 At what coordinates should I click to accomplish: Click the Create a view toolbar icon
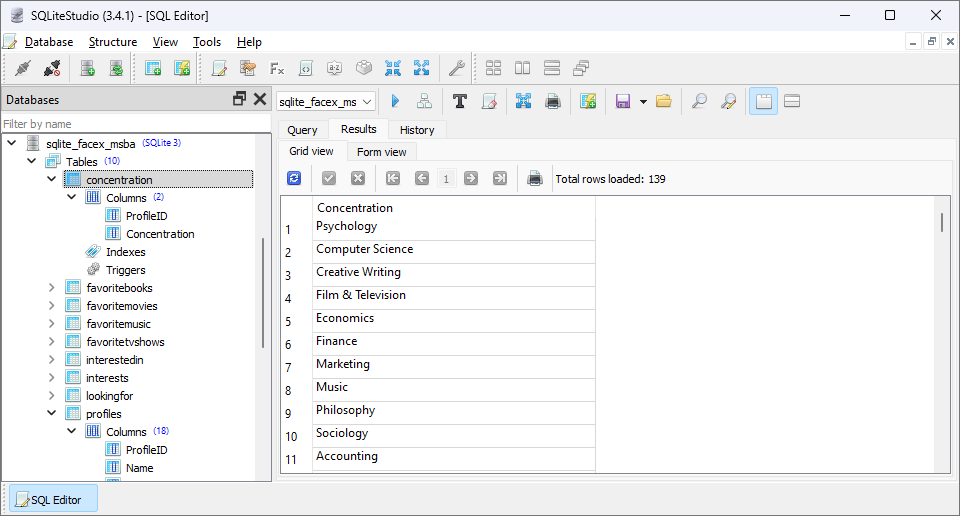point(182,68)
